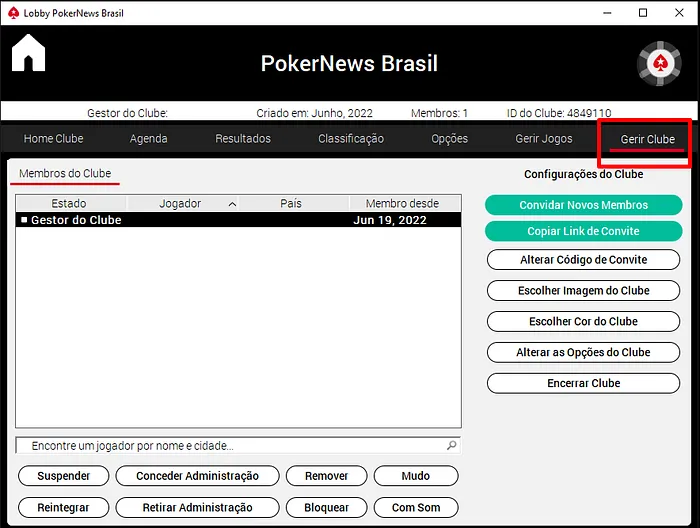Focus the player search input field

click(x=238, y=445)
